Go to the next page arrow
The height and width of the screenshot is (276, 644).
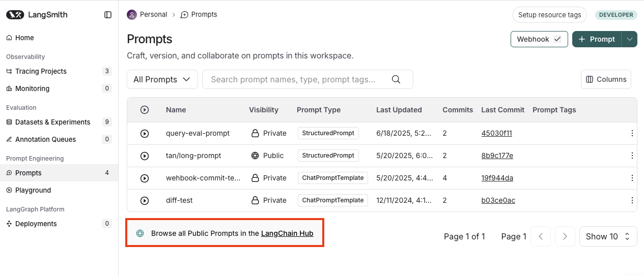point(565,236)
